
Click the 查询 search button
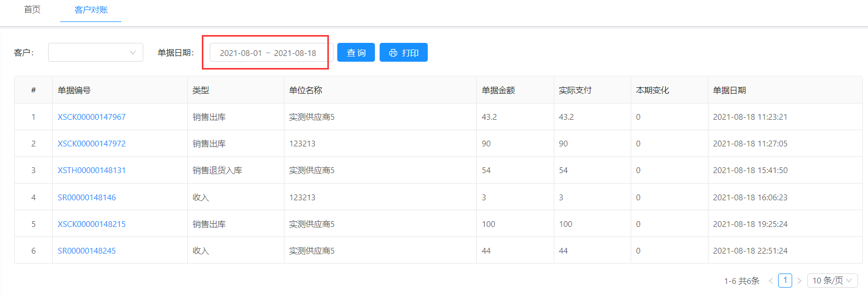(x=356, y=52)
